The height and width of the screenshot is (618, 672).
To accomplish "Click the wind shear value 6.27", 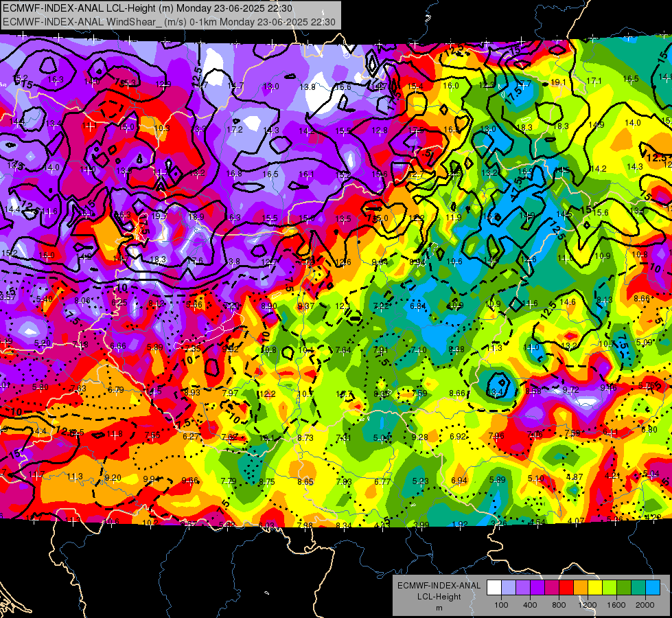I will 191,437.
